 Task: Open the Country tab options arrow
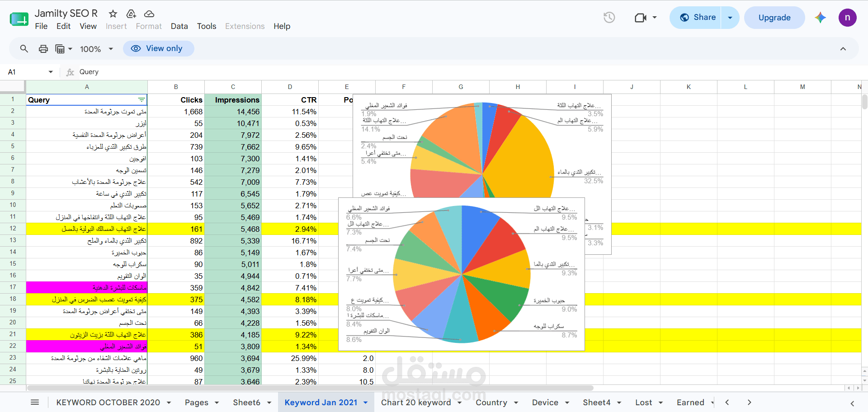[x=516, y=403]
